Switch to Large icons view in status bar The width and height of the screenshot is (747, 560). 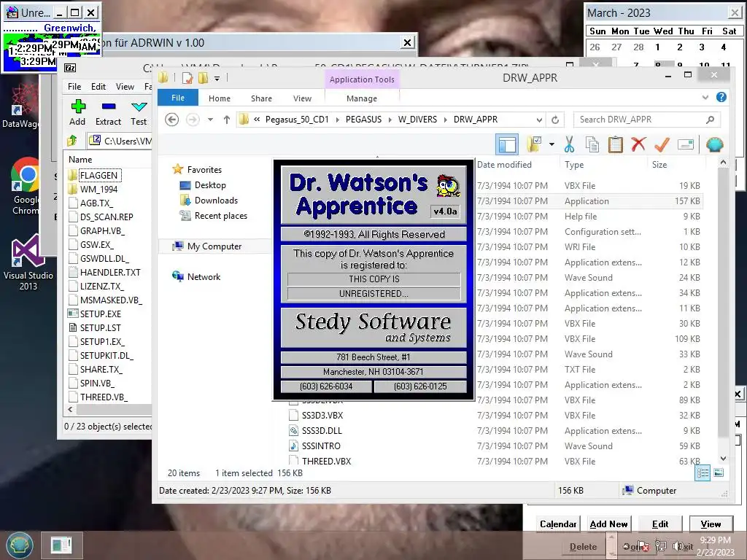[719, 472]
